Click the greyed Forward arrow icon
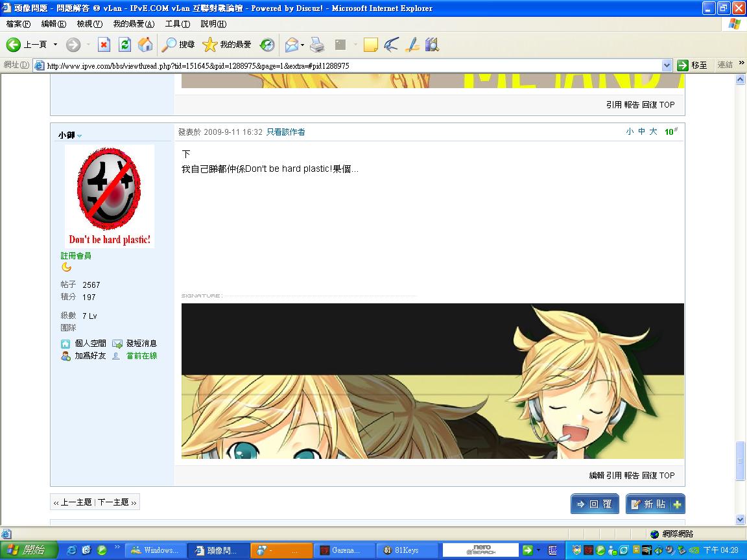Image resolution: width=747 pixels, height=560 pixels. [x=73, y=45]
